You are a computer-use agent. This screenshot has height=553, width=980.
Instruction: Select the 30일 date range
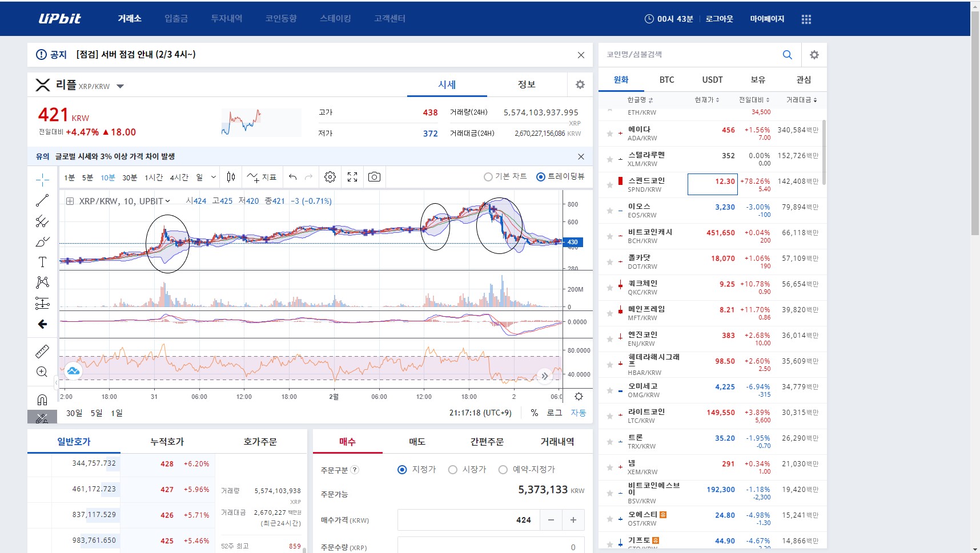pyautogui.click(x=74, y=413)
